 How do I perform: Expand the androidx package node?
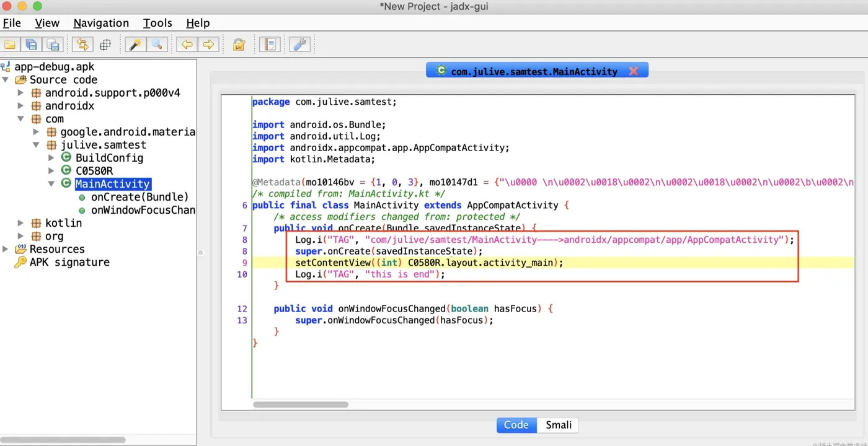(x=20, y=106)
